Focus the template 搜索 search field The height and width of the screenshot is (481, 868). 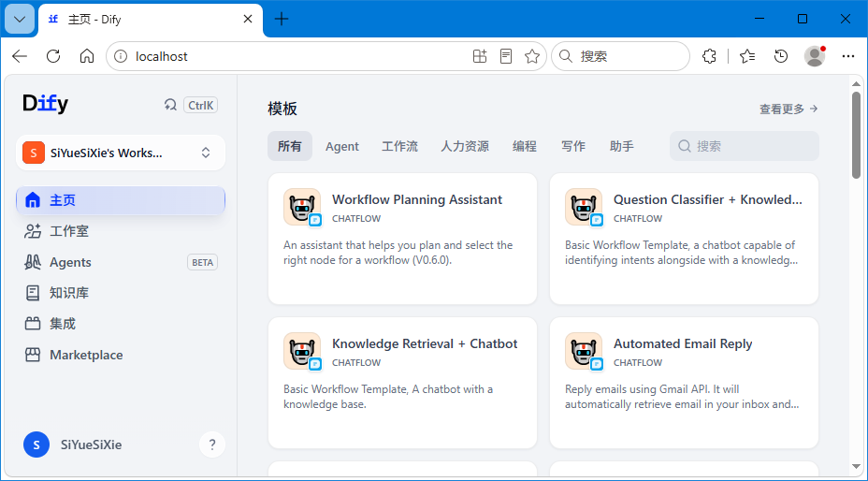tap(744, 146)
